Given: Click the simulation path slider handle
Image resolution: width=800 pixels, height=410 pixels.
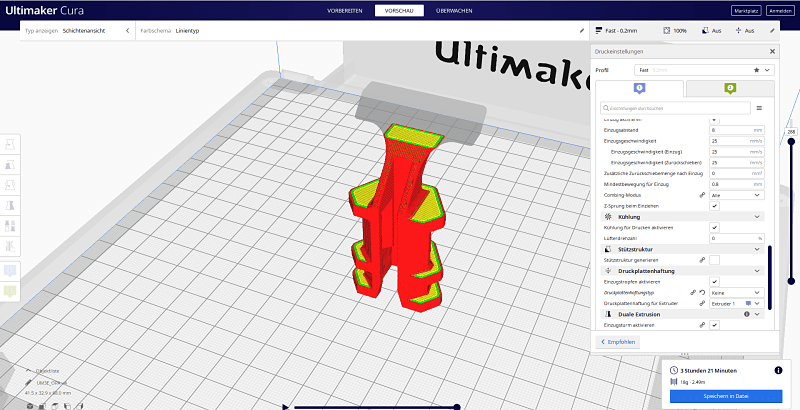Looking at the screenshot, I should (x=457, y=407).
